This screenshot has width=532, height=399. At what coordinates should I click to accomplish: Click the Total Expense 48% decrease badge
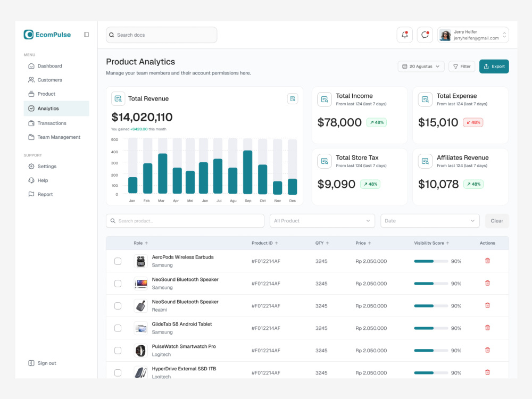coord(473,122)
